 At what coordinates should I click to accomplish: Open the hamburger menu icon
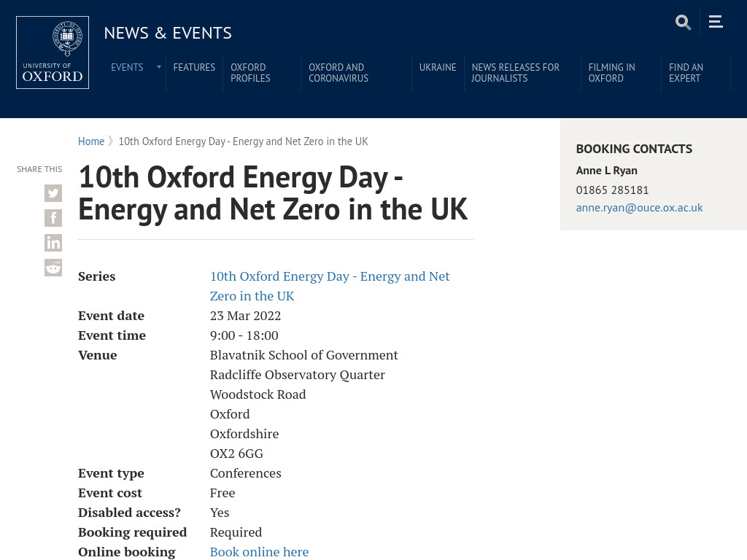pos(716,21)
